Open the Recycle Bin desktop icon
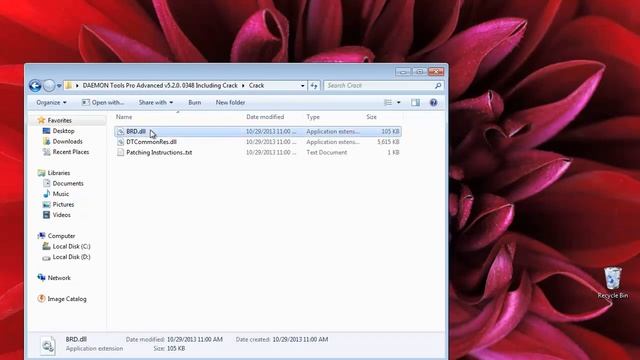 tap(613, 282)
